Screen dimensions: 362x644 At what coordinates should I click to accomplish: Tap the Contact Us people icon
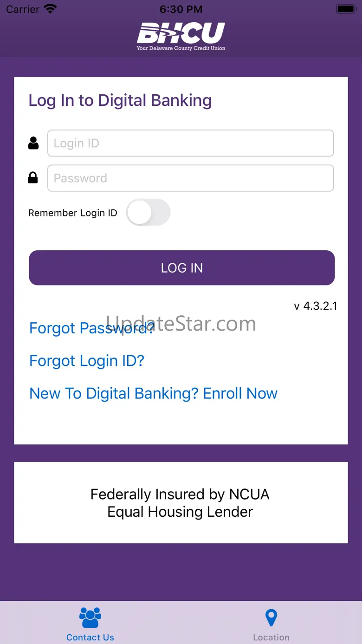(x=90, y=618)
